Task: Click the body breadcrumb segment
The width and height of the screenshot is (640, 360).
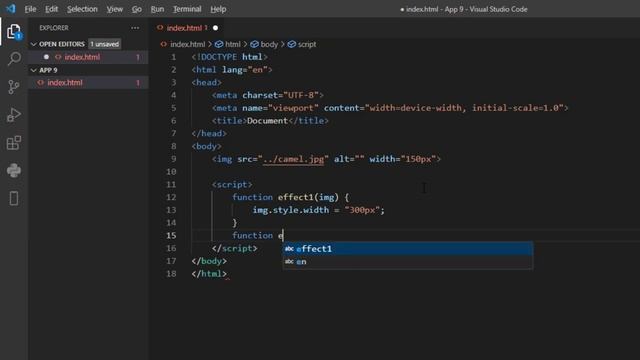Action: [x=269, y=44]
